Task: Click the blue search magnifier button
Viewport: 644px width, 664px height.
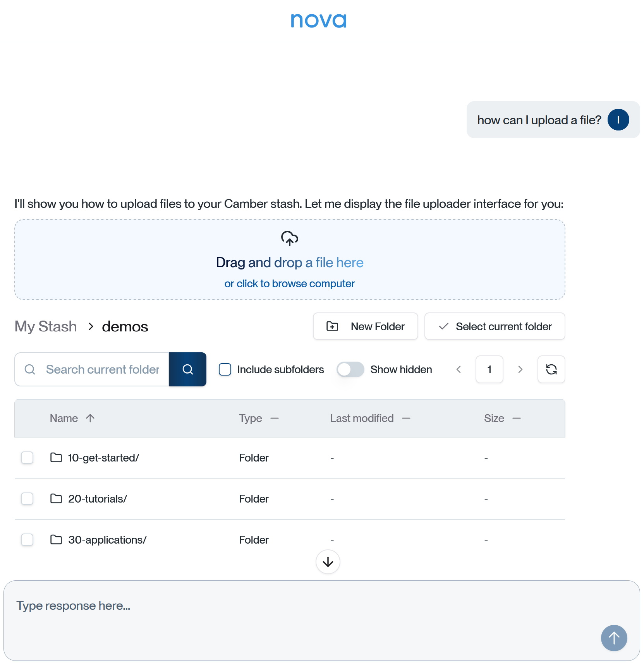Action: click(188, 369)
